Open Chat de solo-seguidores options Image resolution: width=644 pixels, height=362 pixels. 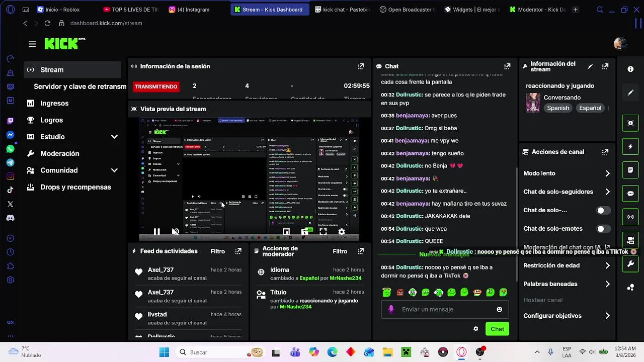567,192
